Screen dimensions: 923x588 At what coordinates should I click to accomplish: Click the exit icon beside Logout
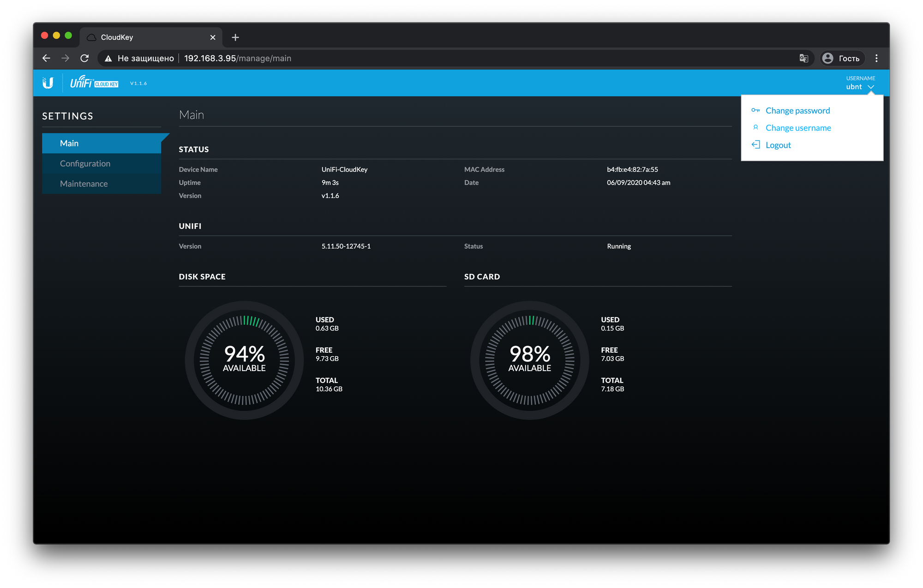tap(755, 145)
